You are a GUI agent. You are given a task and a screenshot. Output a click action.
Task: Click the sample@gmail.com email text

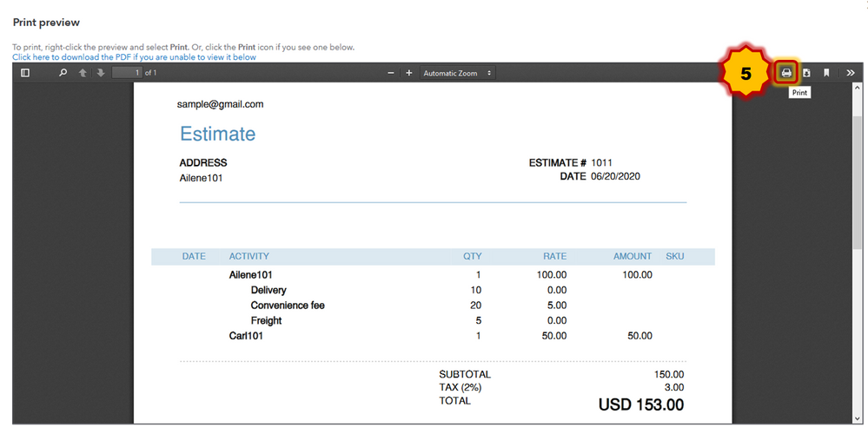220,104
